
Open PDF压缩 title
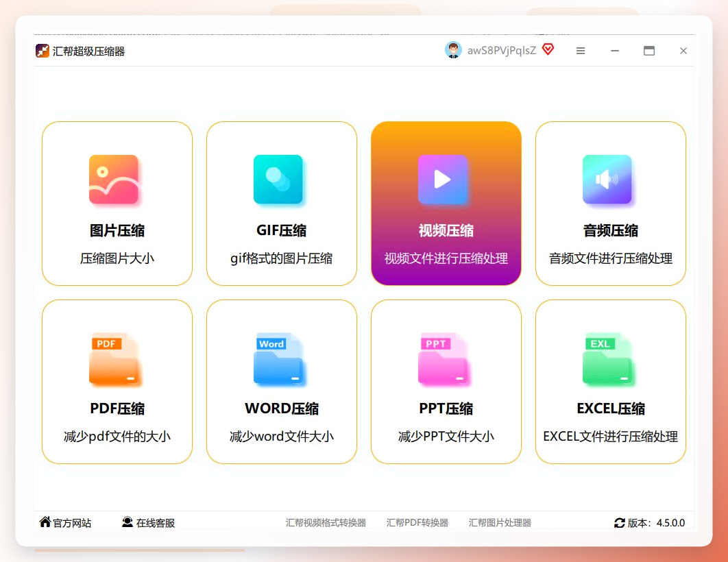(x=117, y=408)
